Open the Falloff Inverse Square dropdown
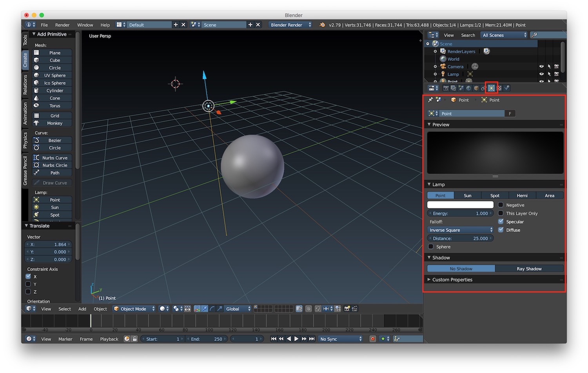The height and width of the screenshot is (373, 588). (x=461, y=230)
